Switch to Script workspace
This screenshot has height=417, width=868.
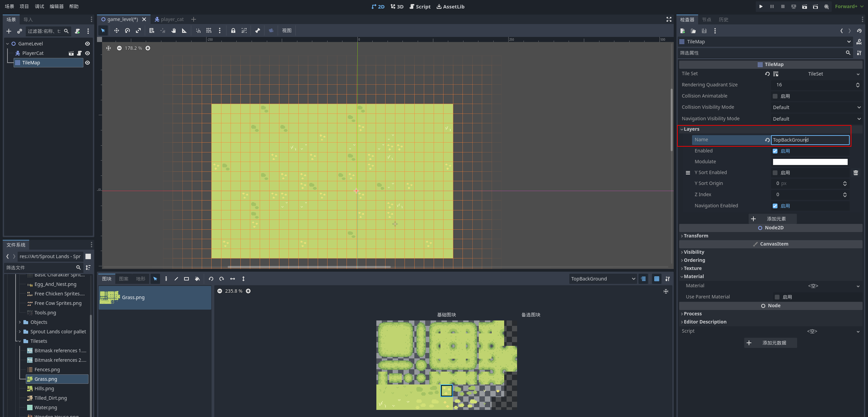pos(420,6)
